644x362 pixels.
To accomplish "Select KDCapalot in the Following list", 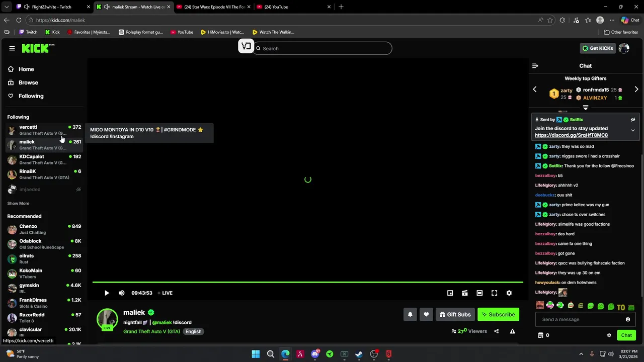I will (44, 159).
